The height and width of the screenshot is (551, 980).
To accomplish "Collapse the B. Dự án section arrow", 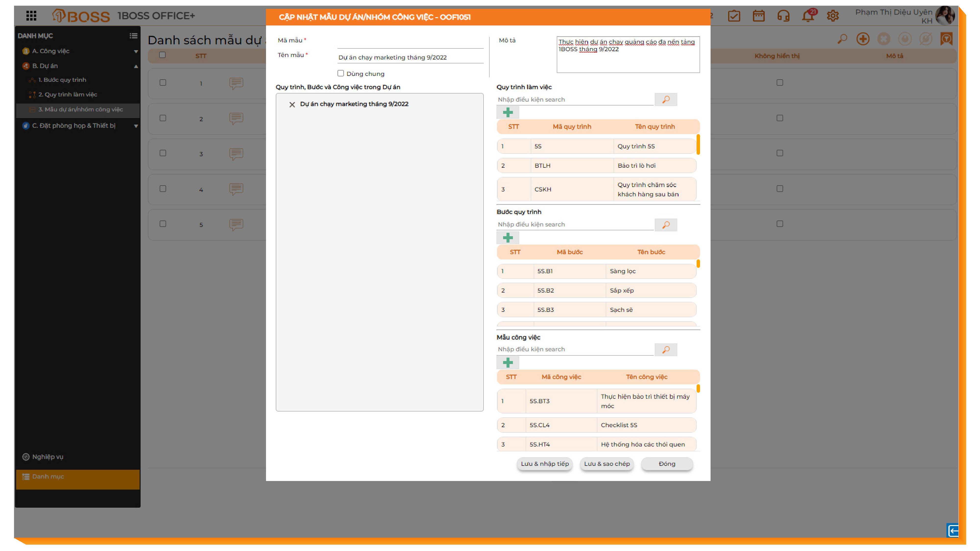I will (136, 66).
